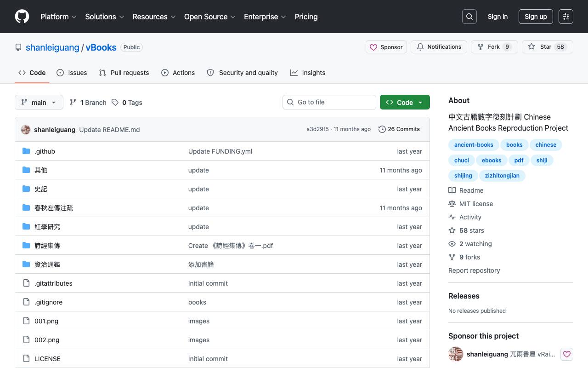Viewport: 588px width, 368px height.
Task: Open shanleiguang owner profile link
Action: click(52, 47)
